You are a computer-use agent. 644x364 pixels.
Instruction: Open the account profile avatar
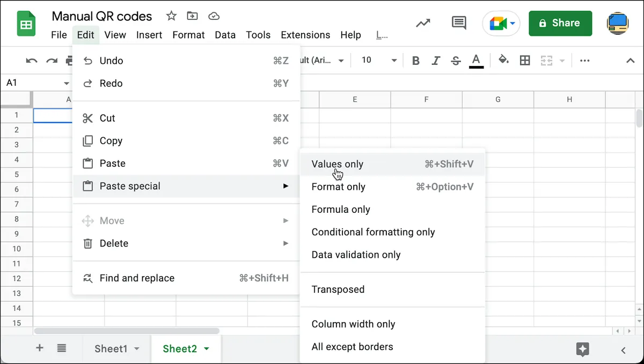618,23
